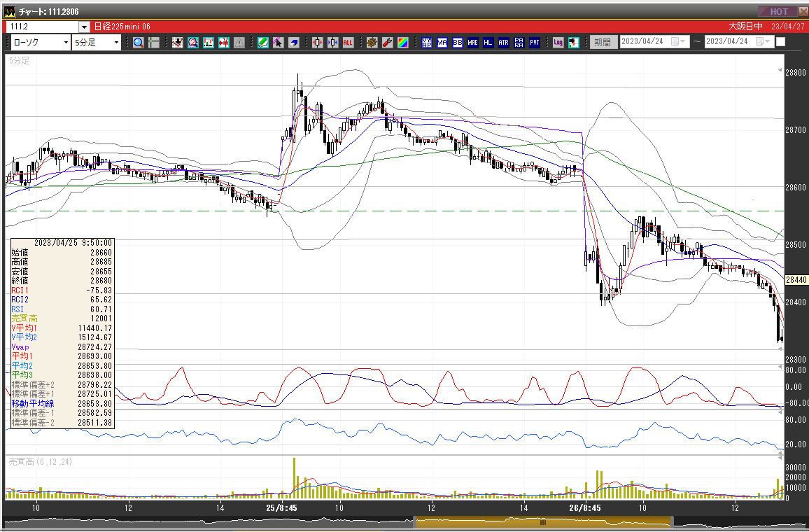Click the black arrow chart icon after Log
Viewport: 809px width, 532px height.
point(574,43)
